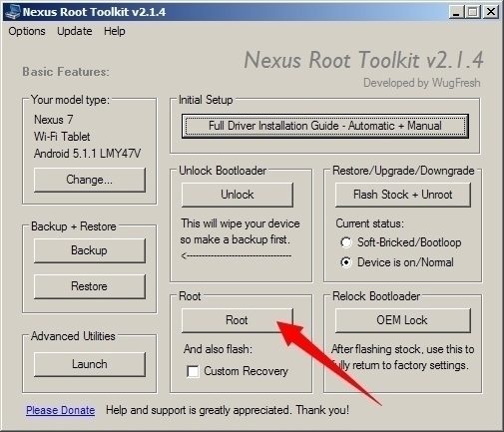
Task: Click the Restore button
Action: click(x=90, y=286)
